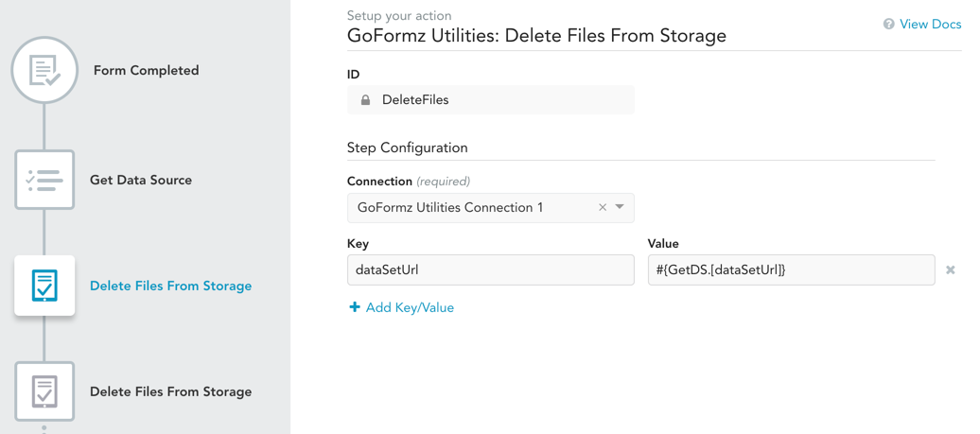
Task: Select the bottom Delete Files From Storage label
Action: point(170,391)
